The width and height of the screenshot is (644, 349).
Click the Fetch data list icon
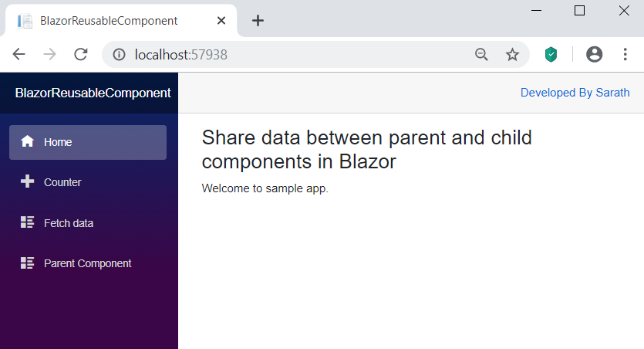click(x=28, y=223)
